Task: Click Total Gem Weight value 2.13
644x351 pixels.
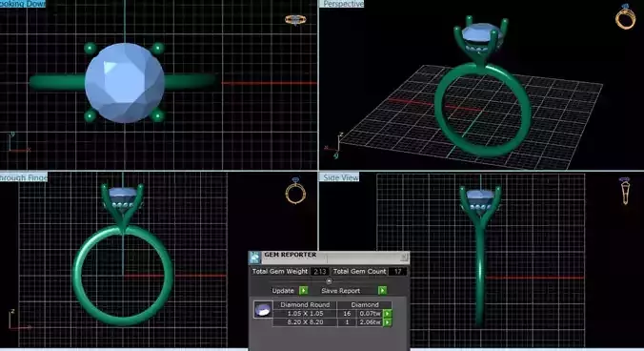Action: point(319,271)
